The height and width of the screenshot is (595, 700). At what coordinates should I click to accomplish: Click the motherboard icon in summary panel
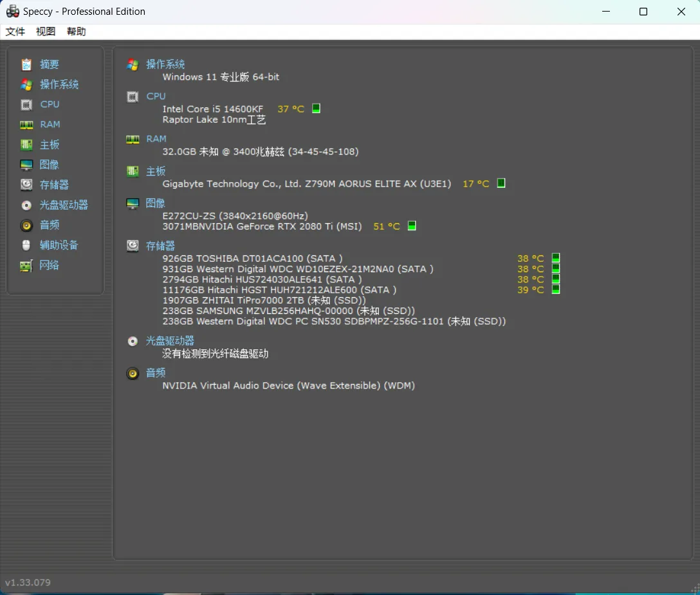click(x=133, y=171)
